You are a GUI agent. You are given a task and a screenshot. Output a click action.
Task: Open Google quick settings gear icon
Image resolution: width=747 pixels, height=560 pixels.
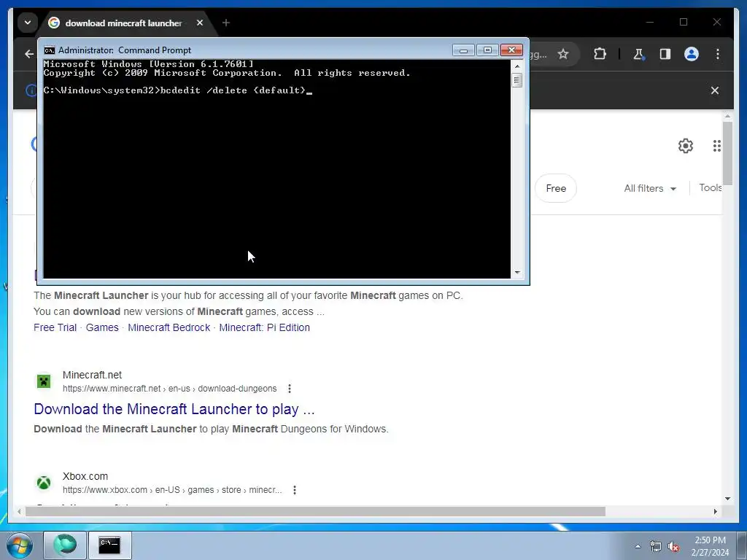point(686,146)
